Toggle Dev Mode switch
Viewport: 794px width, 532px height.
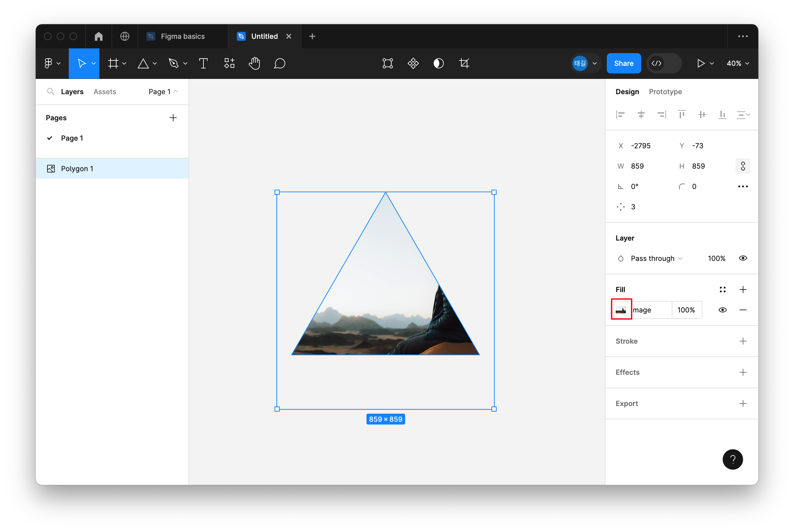tap(664, 63)
